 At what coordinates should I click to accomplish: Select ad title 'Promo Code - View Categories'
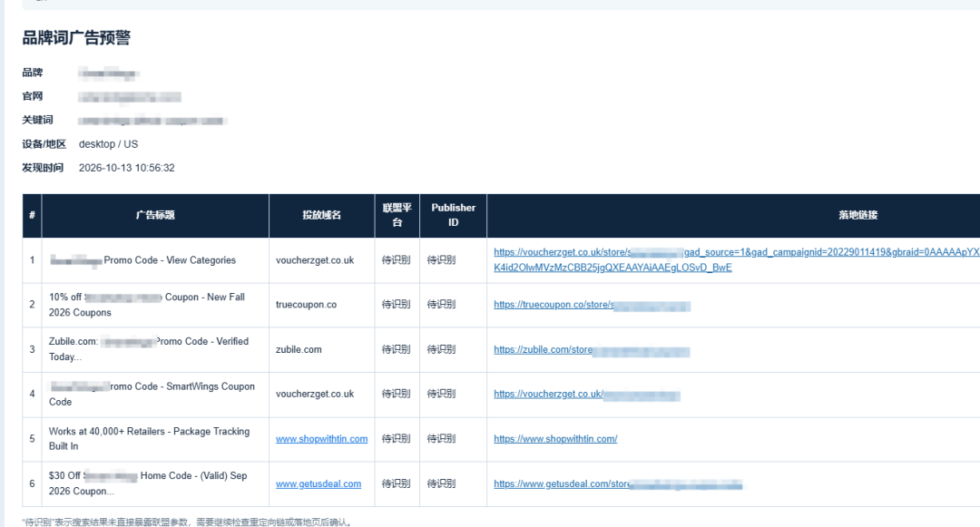click(143, 260)
